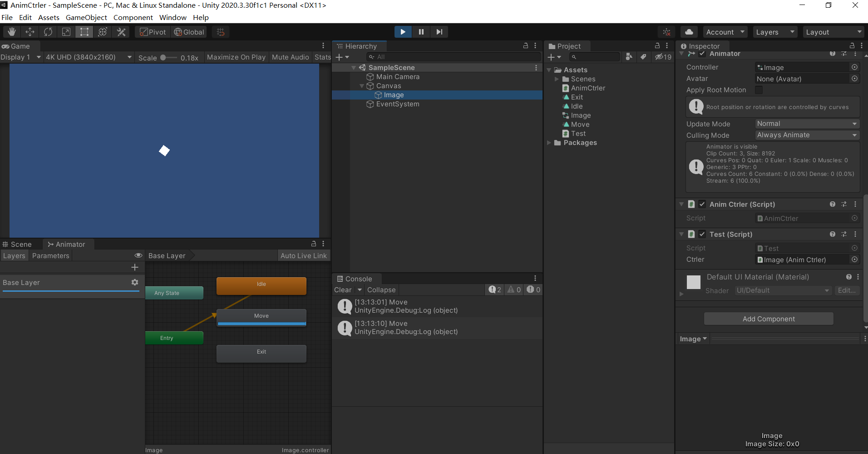Image resolution: width=868 pixels, height=454 pixels.
Task: Click the Play button
Action: (x=403, y=32)
